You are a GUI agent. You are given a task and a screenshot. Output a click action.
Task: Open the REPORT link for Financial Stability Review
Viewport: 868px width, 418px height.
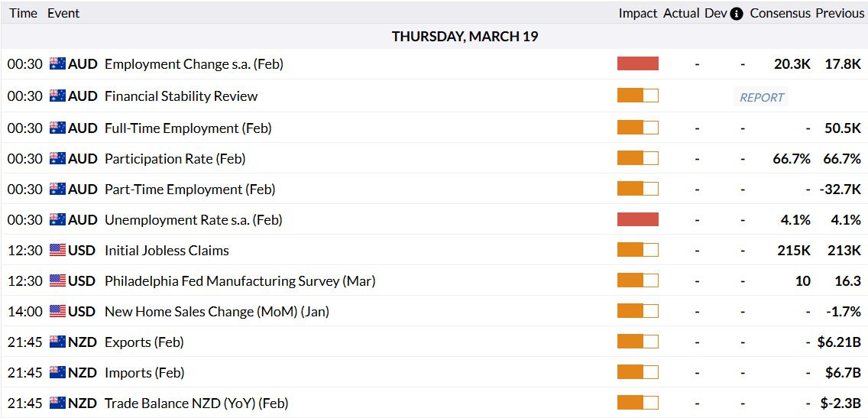click(762, 97)
